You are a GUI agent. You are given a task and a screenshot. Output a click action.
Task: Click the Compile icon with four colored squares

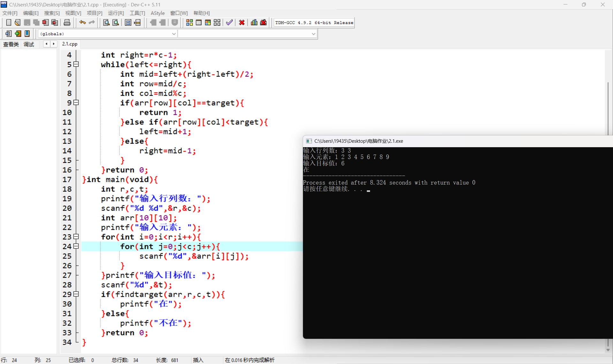click(x=189, y=23)
